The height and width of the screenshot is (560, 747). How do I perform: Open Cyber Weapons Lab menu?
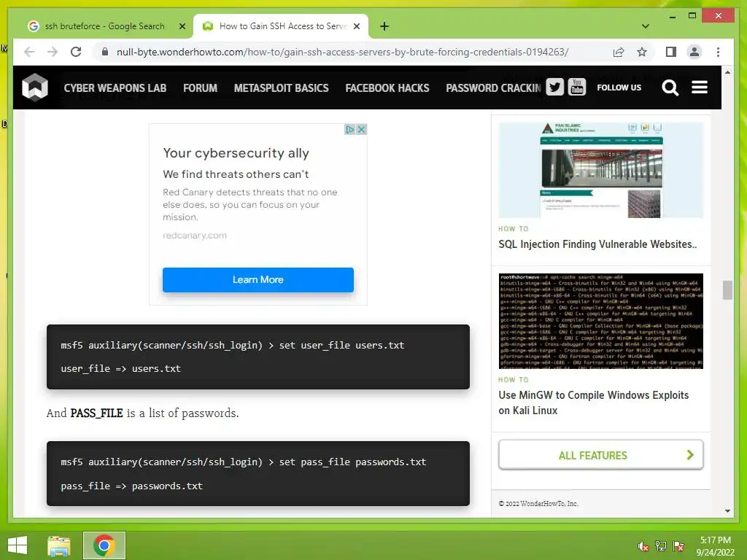click(115, 88)
